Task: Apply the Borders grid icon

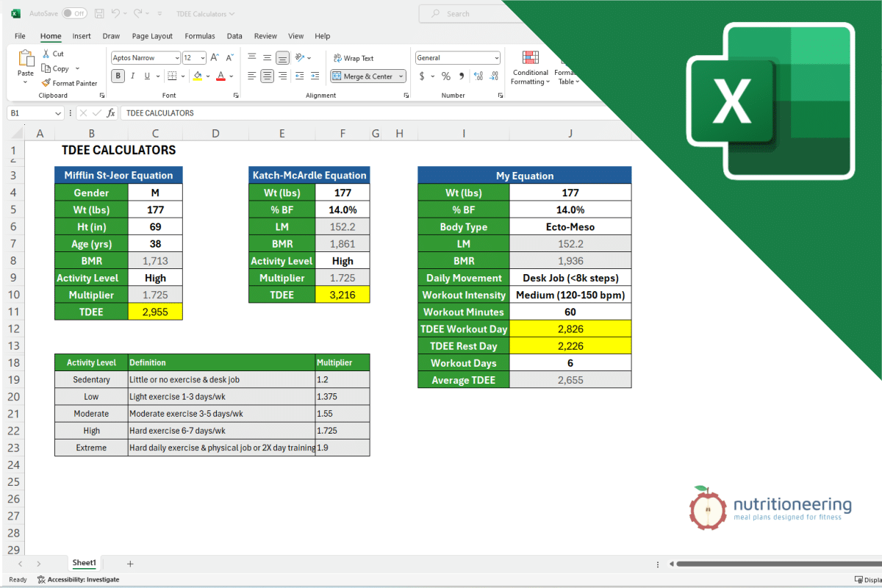Action: pyautogui.click(x=171, y=76)
